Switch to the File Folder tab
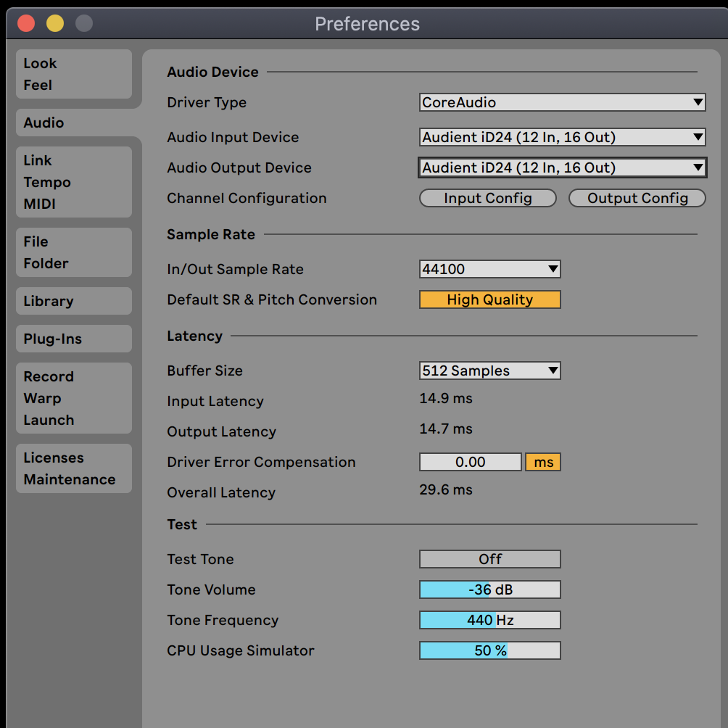This screenshot has height=728, width=728. click(x=74, y=252)
